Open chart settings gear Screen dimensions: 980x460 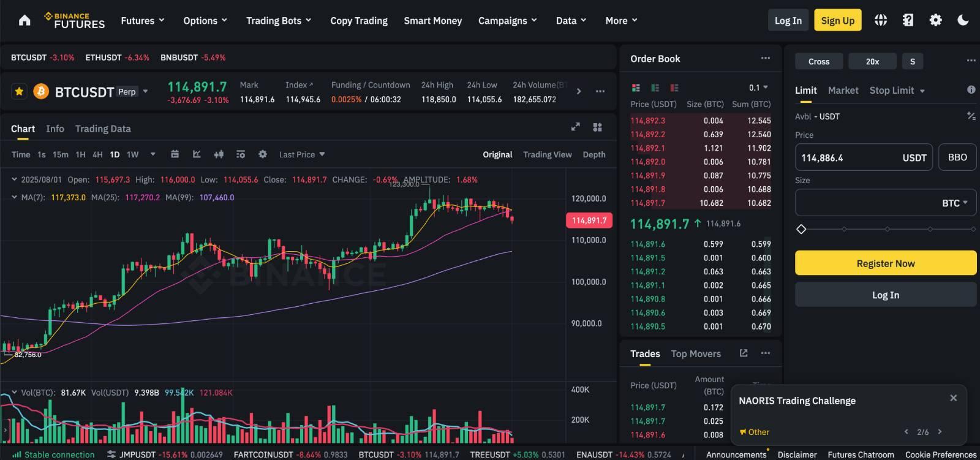coord(263,154)
